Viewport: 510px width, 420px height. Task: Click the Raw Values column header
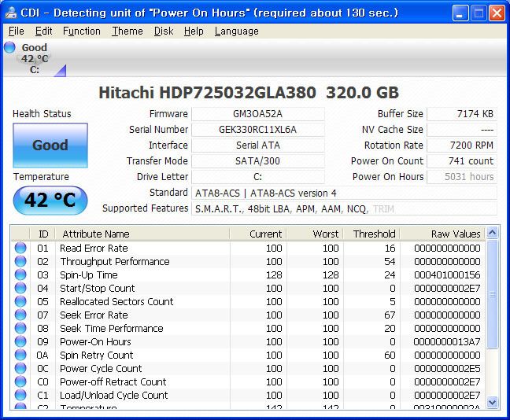442,234
